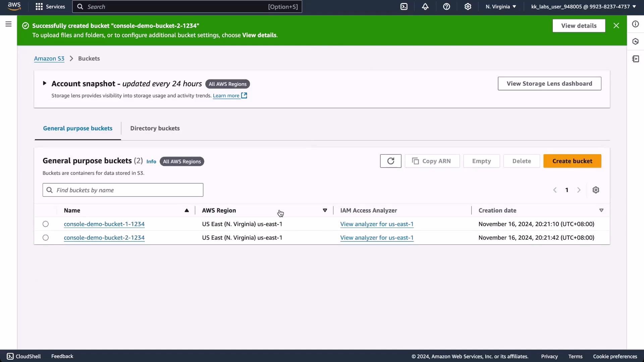Open the N. Virginia region dropdown
The image size is (644, 362).
(501, 7)
